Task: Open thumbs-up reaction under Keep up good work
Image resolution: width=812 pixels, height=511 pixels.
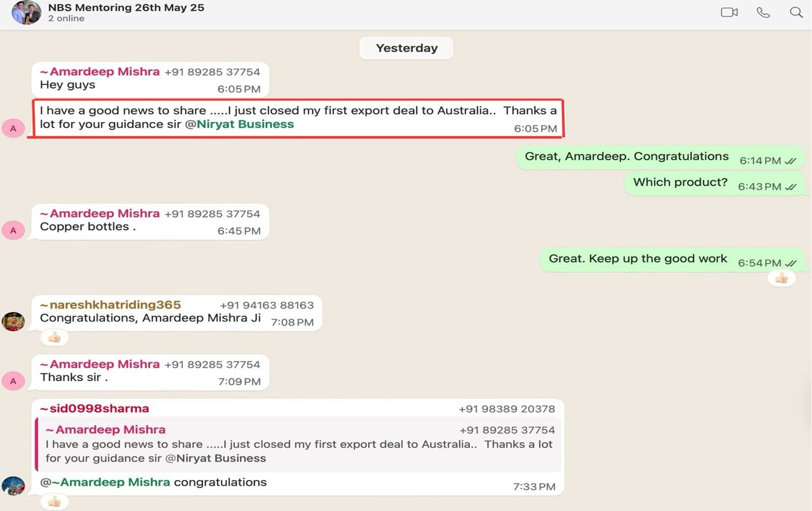Action: click(x=781, y=278)
